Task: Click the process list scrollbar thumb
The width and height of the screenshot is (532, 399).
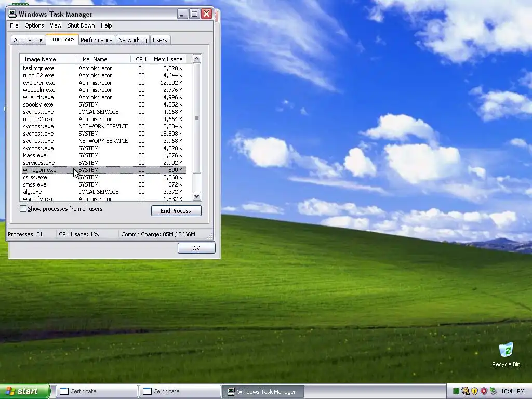Action: (x=196, y=118)
